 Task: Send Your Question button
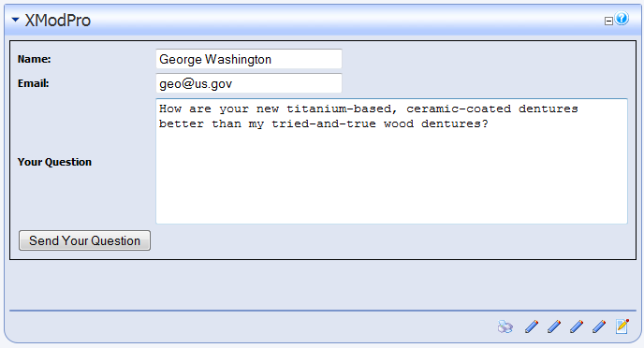pos(84,240)
